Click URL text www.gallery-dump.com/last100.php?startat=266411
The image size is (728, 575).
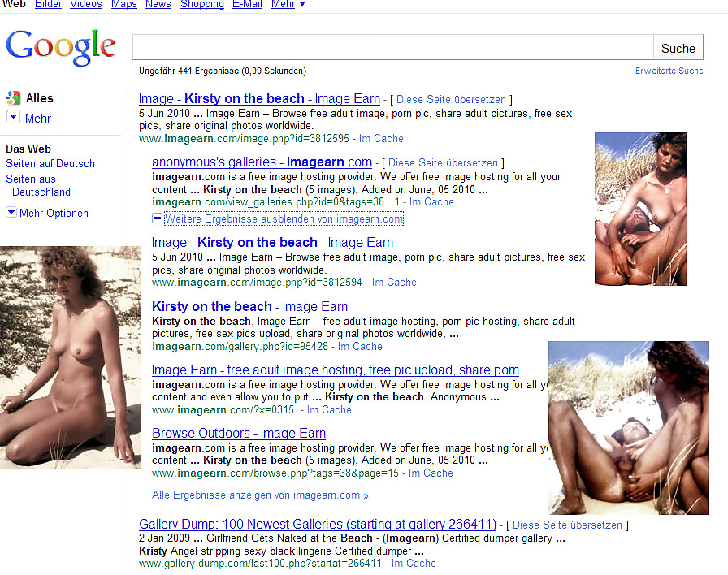[x=260, y=563]
